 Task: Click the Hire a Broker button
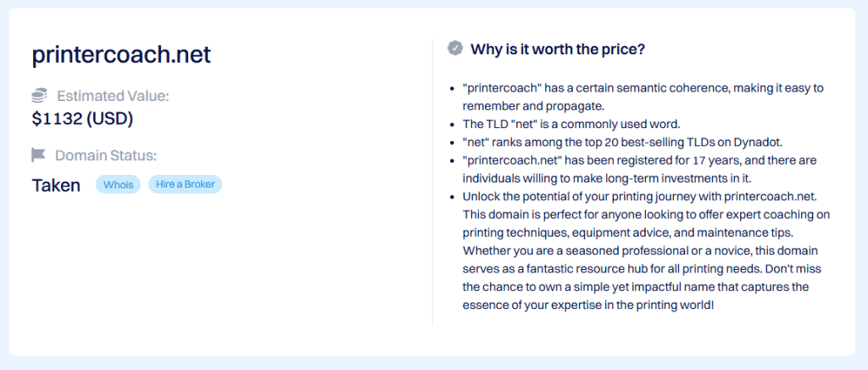tap(185, 185)
